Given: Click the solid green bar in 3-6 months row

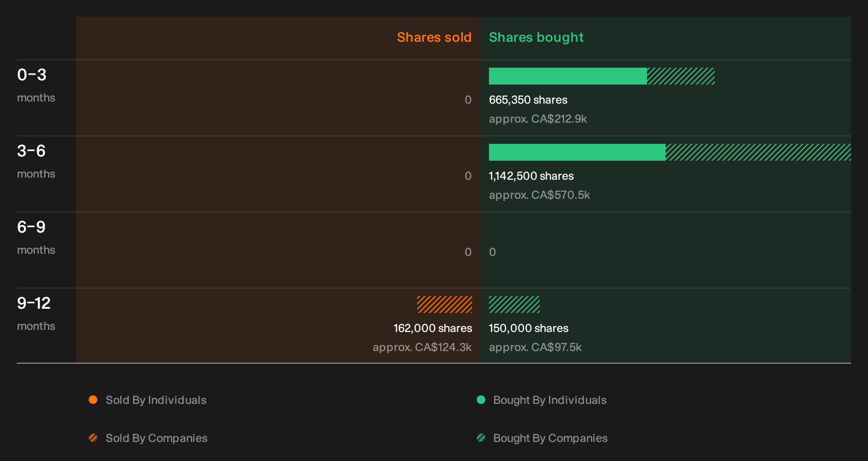Looking at the screenshot, I should (x=577, y=152).
